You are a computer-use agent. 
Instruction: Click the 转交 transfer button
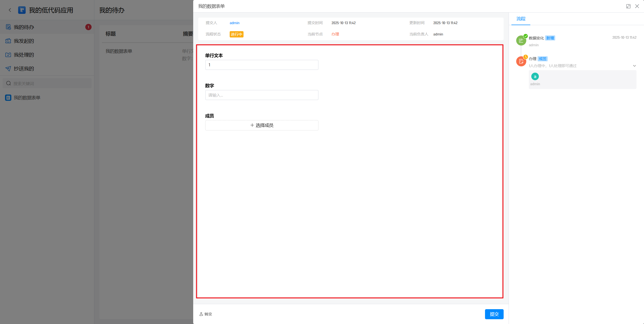click(206, 314)
